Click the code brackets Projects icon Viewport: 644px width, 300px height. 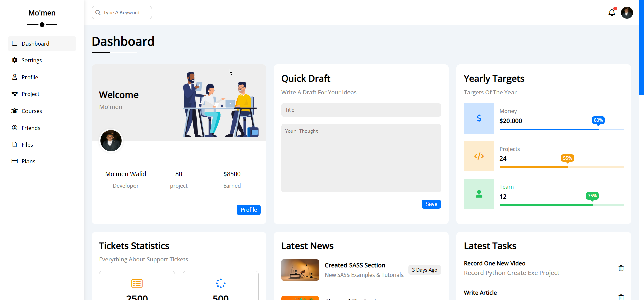click(479, 156)
